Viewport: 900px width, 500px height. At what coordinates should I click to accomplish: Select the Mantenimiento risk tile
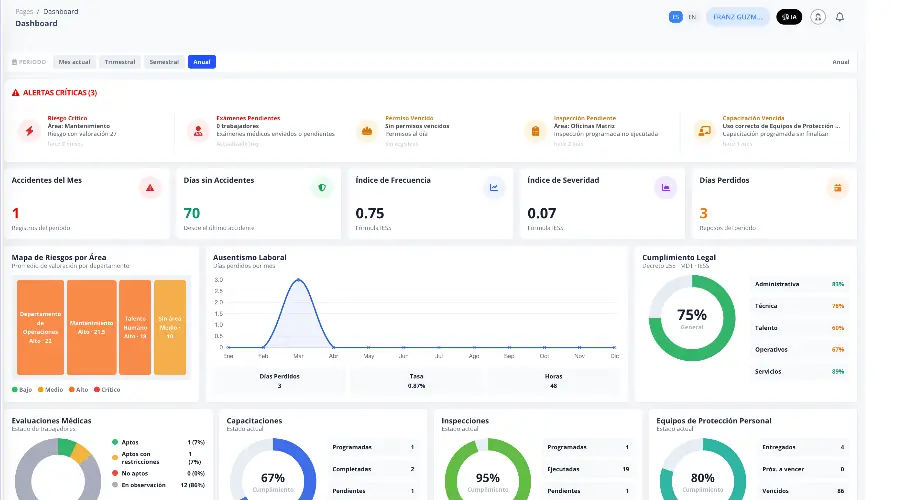point(92,327)
